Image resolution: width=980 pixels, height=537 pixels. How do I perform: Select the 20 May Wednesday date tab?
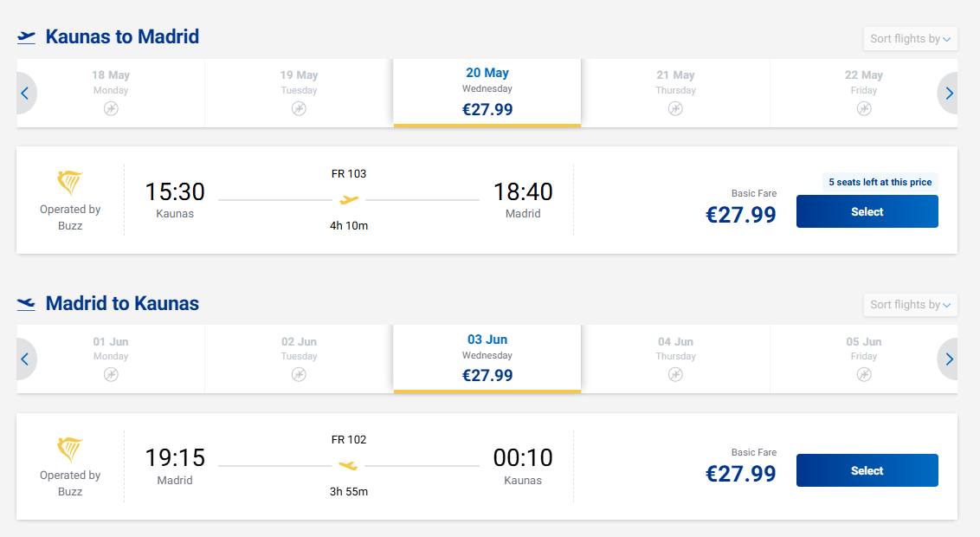487,92
